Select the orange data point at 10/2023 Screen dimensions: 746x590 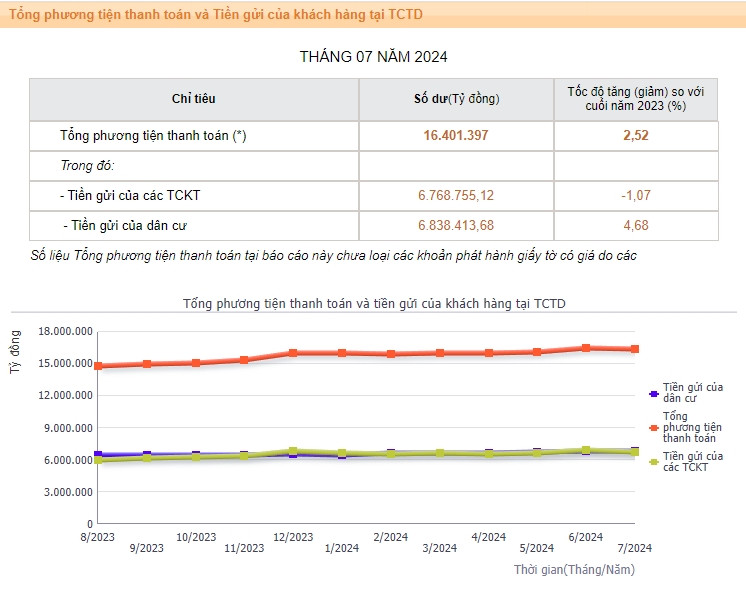click(196, 363)
